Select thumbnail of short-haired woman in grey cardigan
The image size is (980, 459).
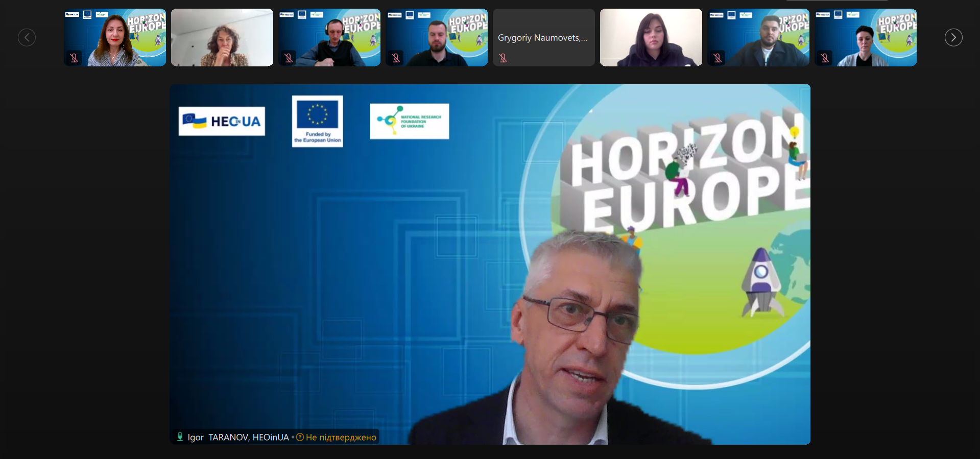click(866, 37)
